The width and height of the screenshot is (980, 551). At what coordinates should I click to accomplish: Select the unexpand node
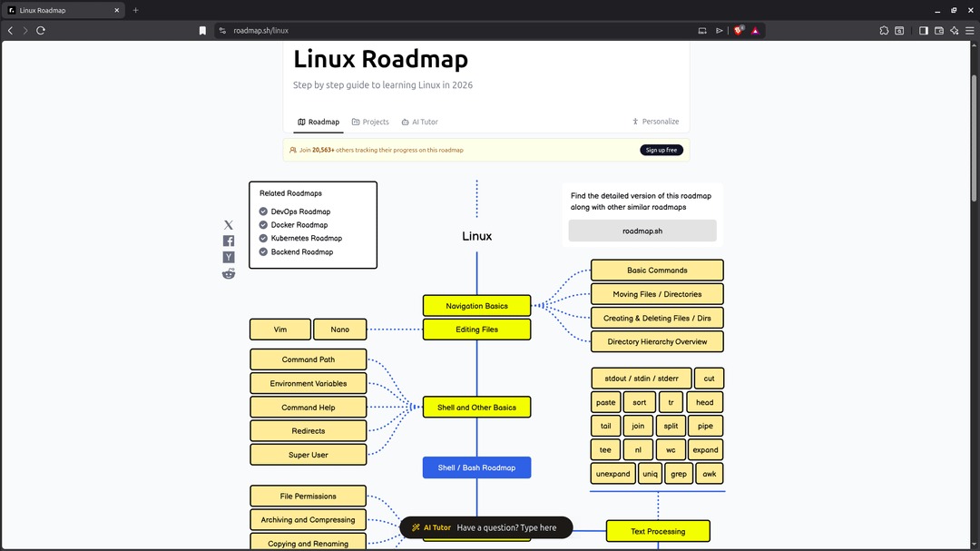[613, 474]
